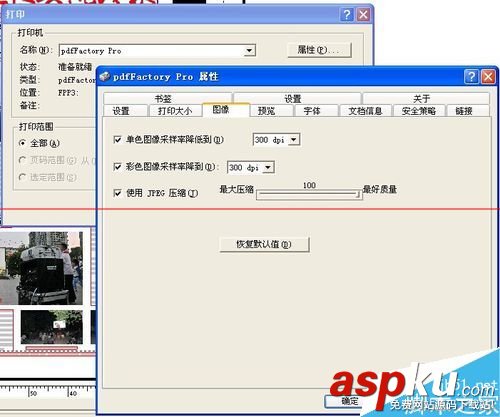Switch to 链接 tab

pos(468,110)
